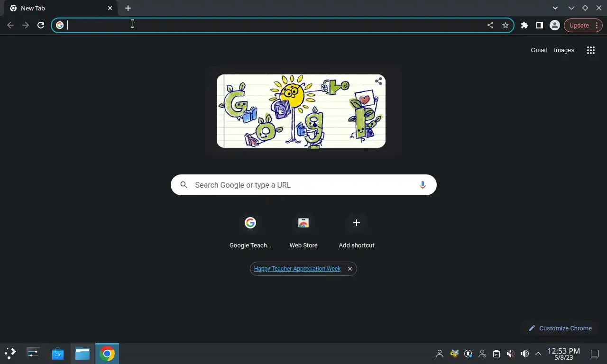The height and width of the screenshot is (364, 607).
Task: Go back with the back arrow
Action: [10, 25]
